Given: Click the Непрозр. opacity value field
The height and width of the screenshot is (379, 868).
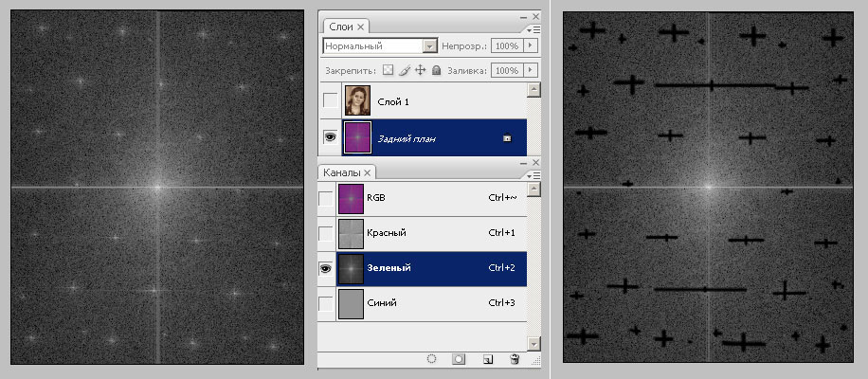Looking at the screenshot, I should 507,45.
